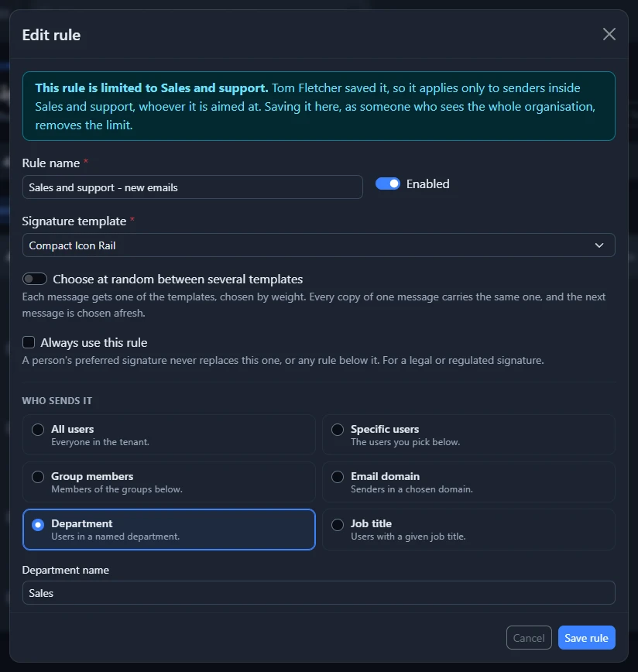Click the 'Always use this rule' label
This screenshot has width=638, height=672.
point(94,342)
